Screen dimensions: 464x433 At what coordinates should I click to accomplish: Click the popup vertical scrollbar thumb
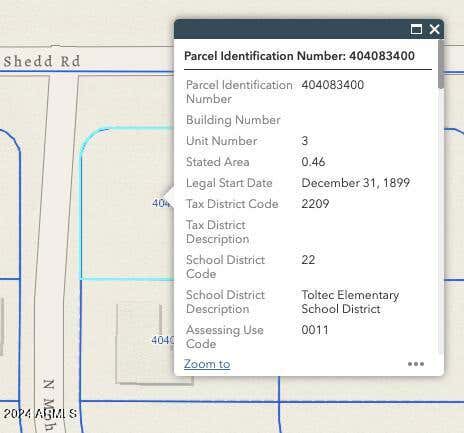(441, 64)
